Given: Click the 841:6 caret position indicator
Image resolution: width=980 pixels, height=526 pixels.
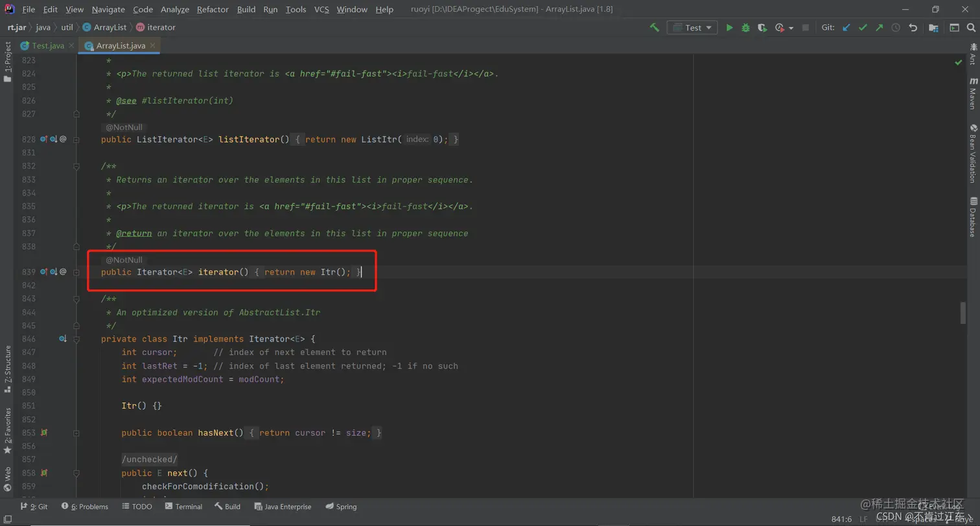Looking at the screenshot, I should 841,519.
